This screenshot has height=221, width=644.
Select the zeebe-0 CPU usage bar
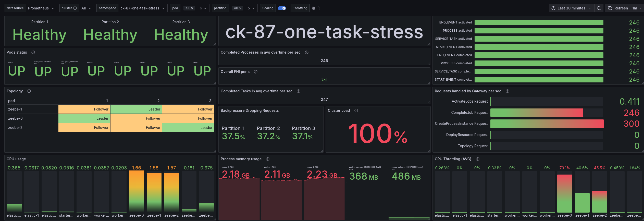coord(137,191)
